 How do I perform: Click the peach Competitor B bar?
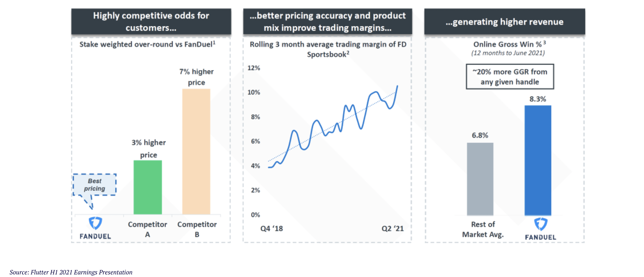[x=196, y=151]
